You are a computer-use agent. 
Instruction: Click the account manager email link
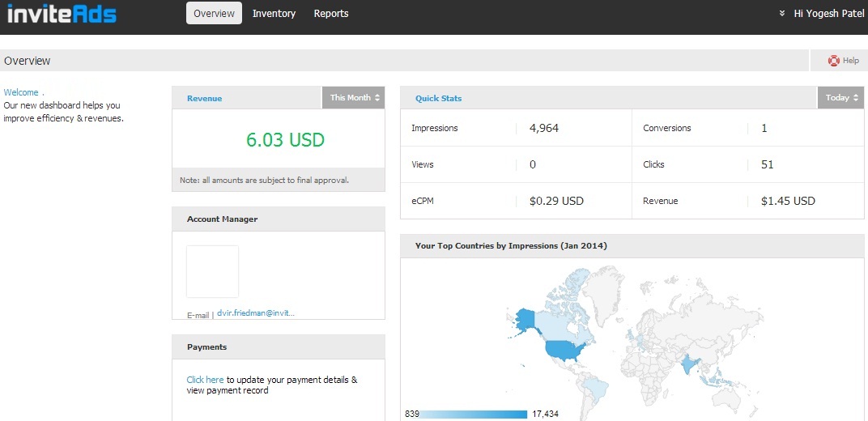pyautogui.click(x=256, y=313)
